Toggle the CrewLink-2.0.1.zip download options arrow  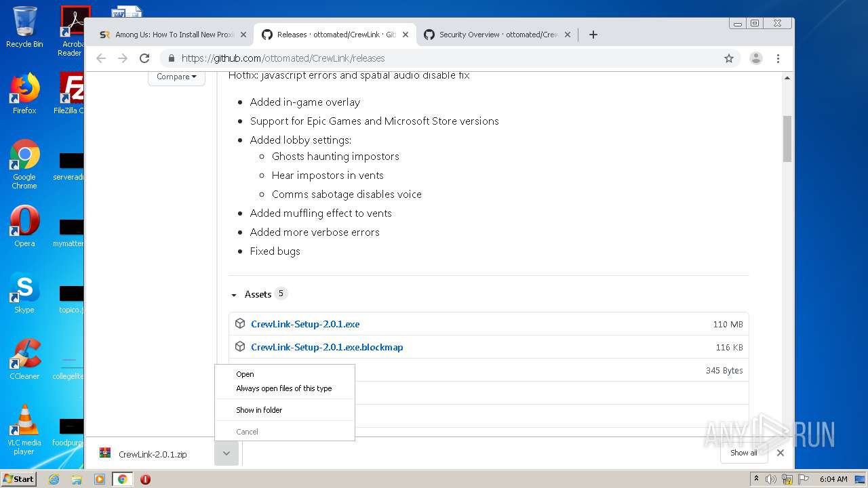pos(226,453)
